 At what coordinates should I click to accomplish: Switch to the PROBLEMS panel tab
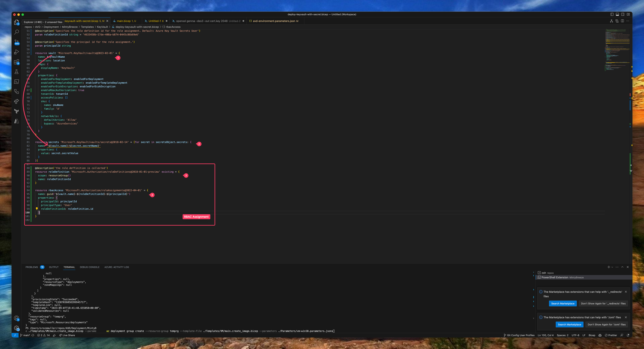coord(32,267)
